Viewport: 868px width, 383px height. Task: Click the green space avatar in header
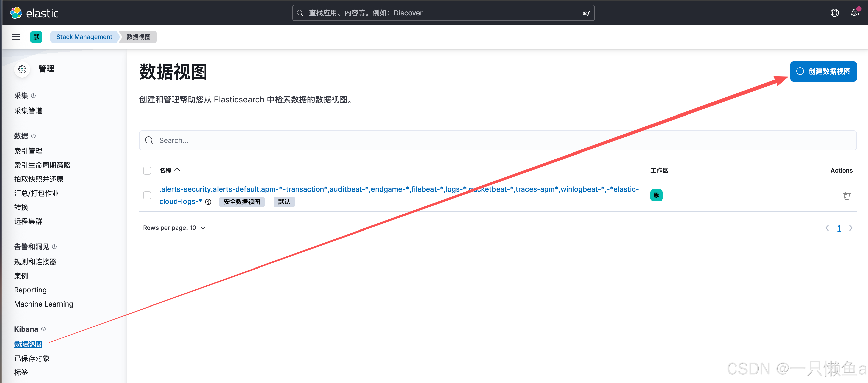[x=36, y=37]
